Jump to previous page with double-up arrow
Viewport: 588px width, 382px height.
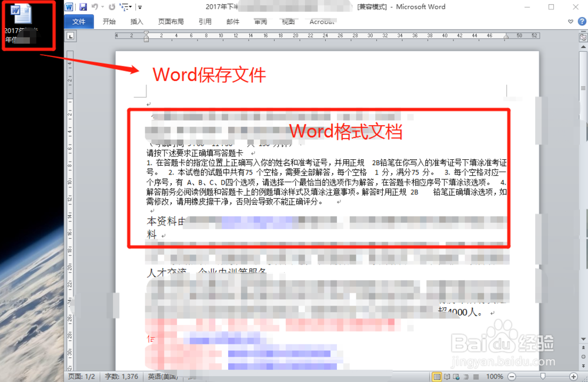583,347
